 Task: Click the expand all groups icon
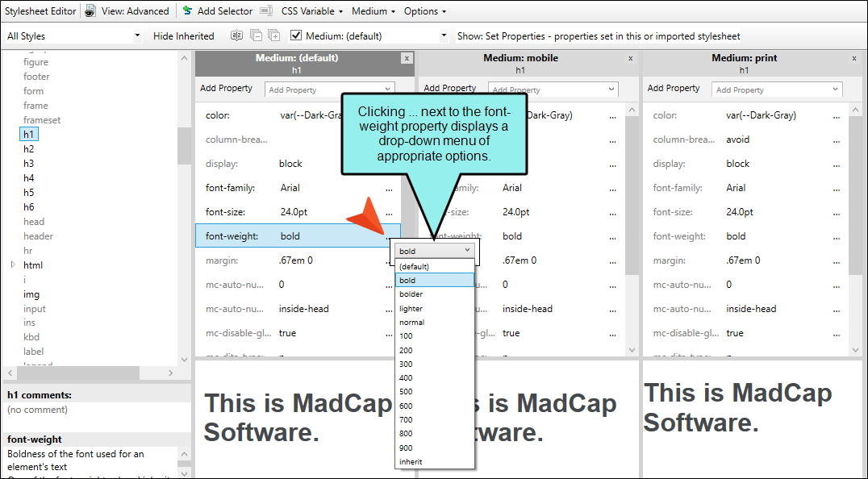point(274,36)
